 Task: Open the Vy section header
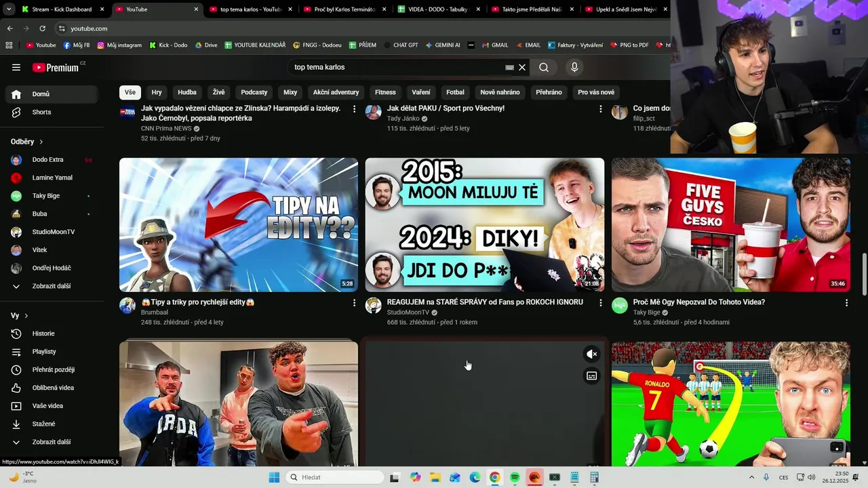(x=20, y=316)
